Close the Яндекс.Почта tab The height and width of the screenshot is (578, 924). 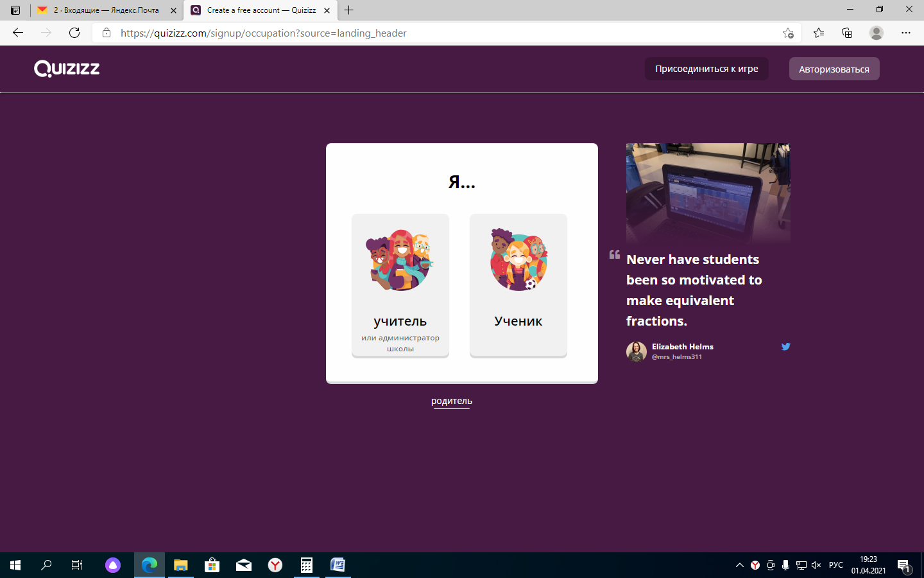(x=173, y=10)
